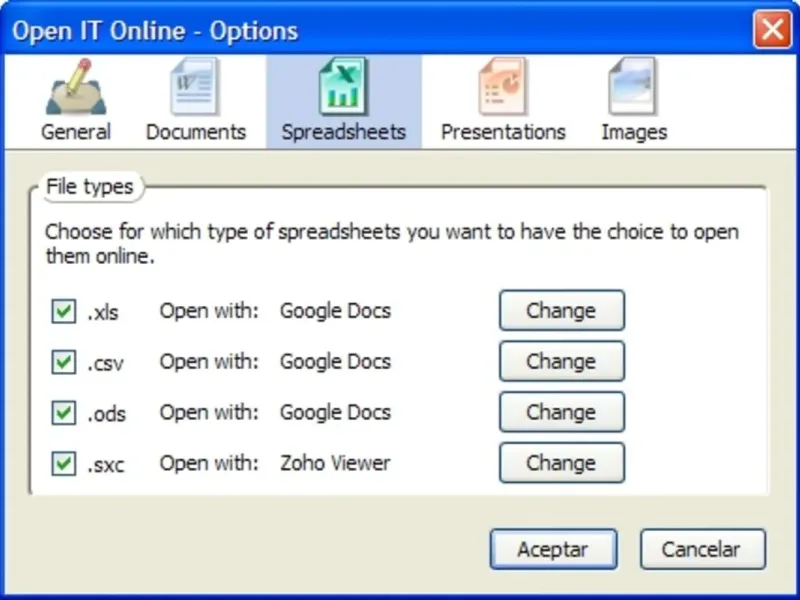Close the Options dialog window

[x=772, y=30]
